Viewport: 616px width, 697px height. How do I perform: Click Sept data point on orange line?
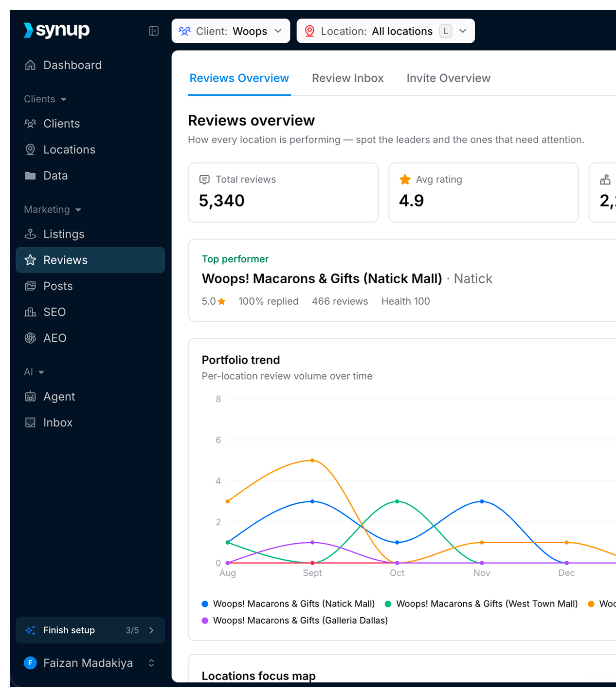pyautogui.click(x=312, y=460)
